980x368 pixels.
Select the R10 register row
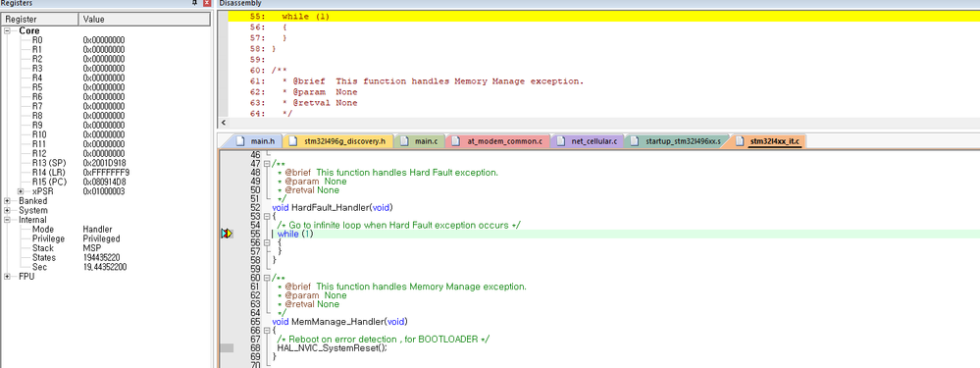(105, 134)
